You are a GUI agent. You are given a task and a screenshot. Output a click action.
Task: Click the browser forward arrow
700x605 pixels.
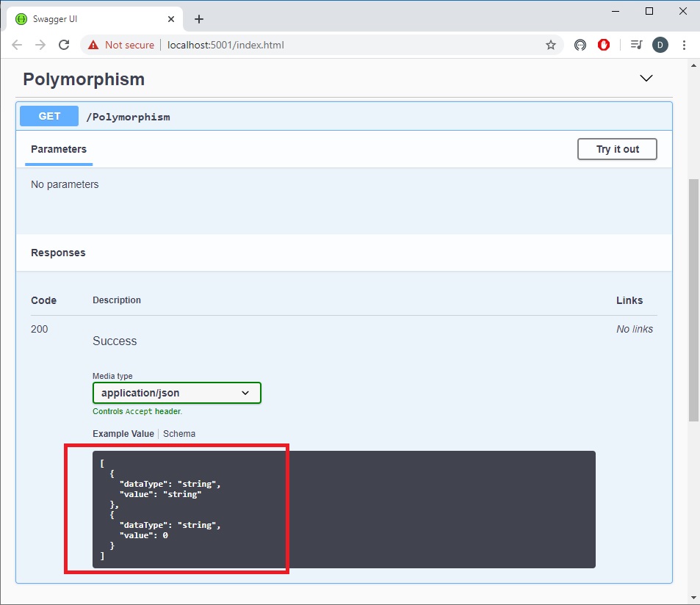[x=40, y=45]
